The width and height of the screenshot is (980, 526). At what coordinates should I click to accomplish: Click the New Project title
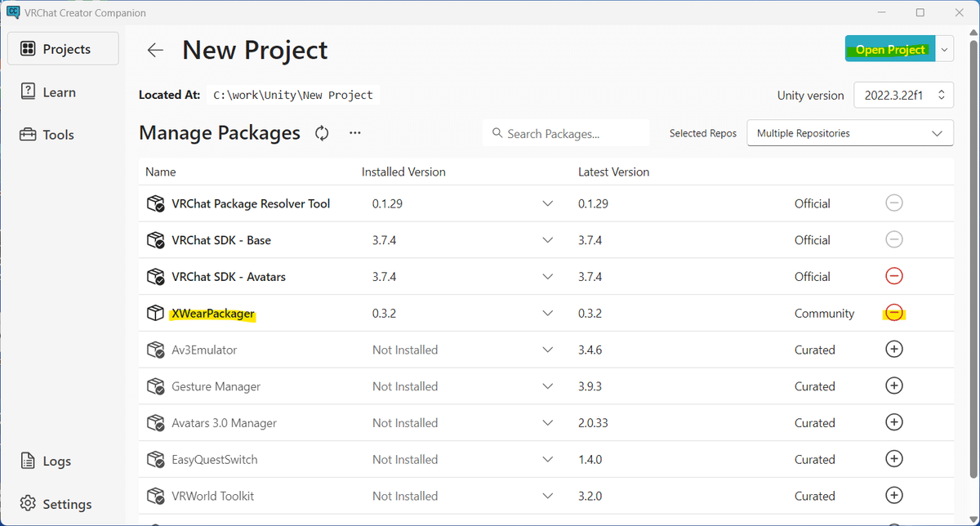tap(255, 50)
